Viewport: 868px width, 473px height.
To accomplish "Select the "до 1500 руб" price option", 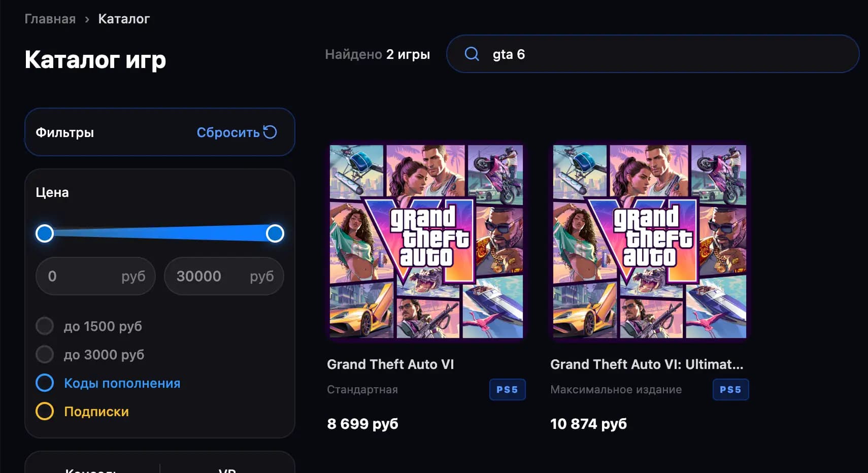I will point(89,326).
